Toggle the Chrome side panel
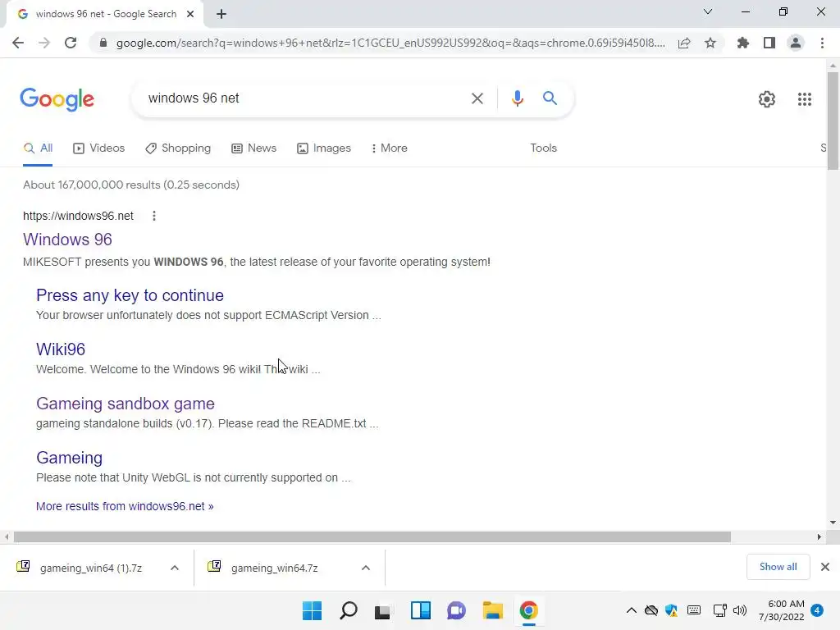 point(769,43)
